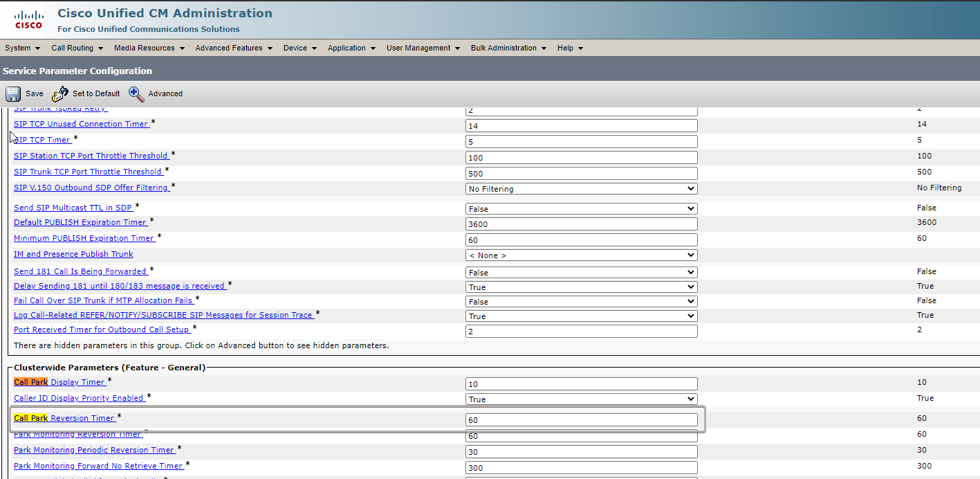Expand SIP V.150 Outbound SDP Offer Filtering dropdown
Viewport: 980px width, 479px height.
click(581, 189)
